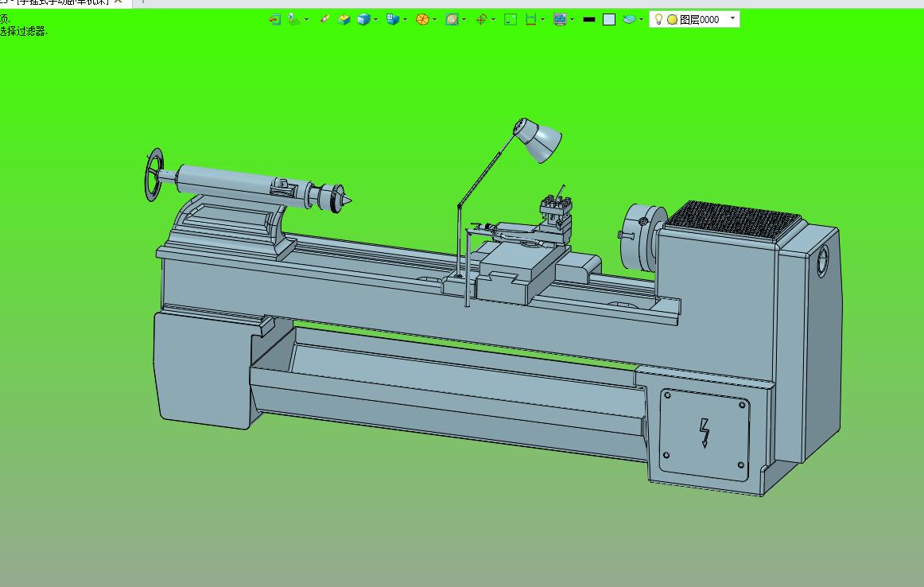Click the green square viewport icon
This screenshot has height=587, width=924.
click(x=511, y=19)
